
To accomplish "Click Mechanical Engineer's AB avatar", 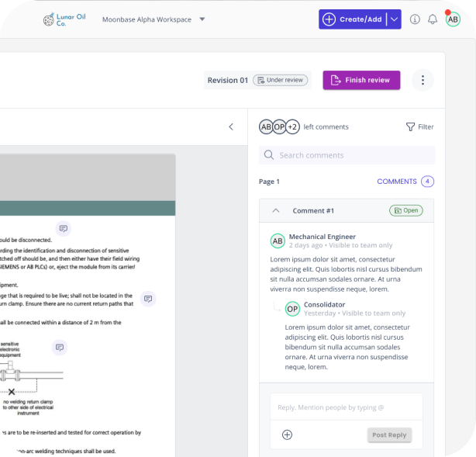I will [278, 241].
